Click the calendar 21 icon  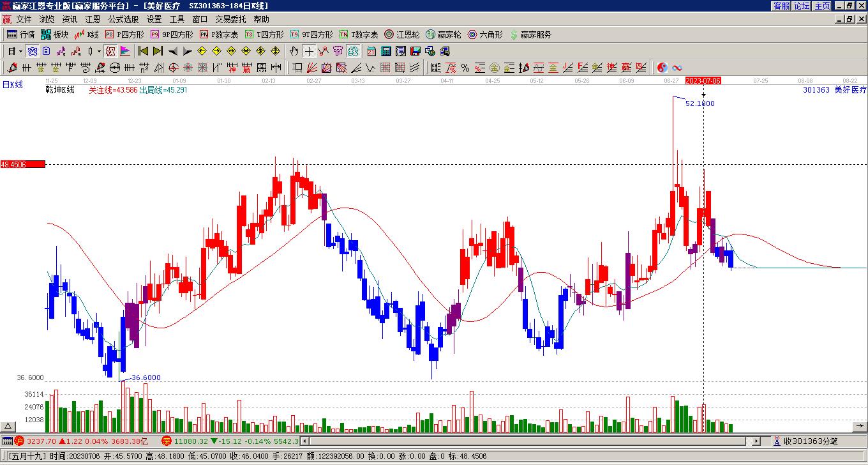[371, 51]
